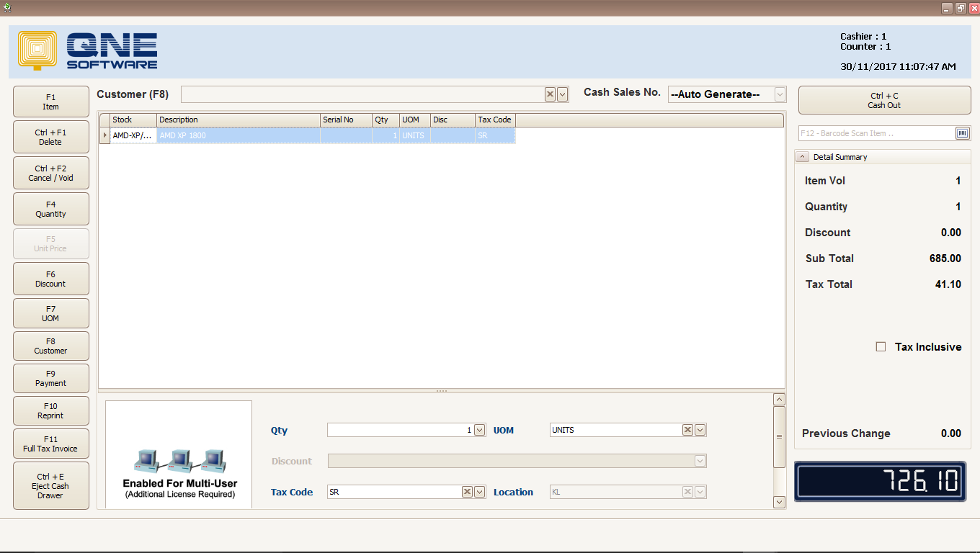Click the SR tax code cell in grid

(x=496, y=135)
